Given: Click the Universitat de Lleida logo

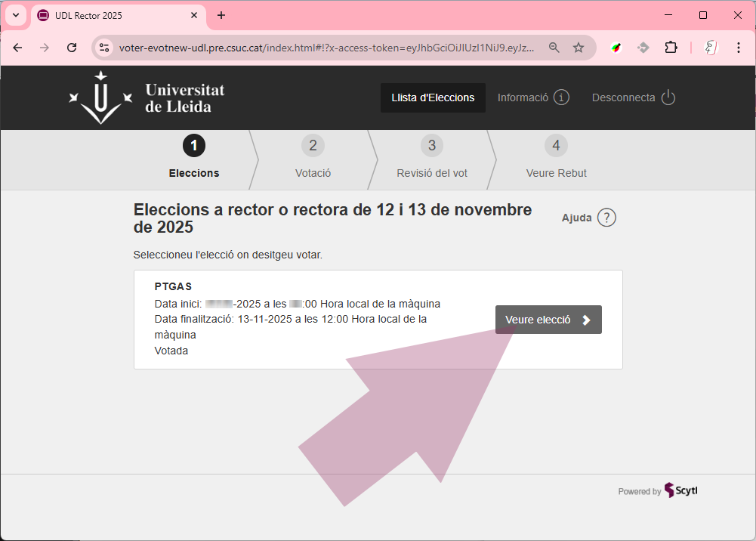Looking at the screenshot, I should 147,97.
